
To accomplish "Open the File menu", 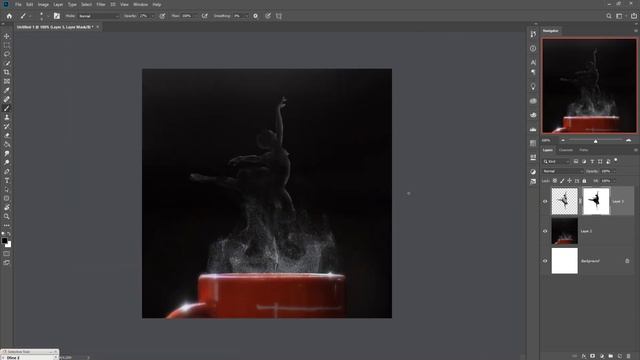I will pos(18,4).
